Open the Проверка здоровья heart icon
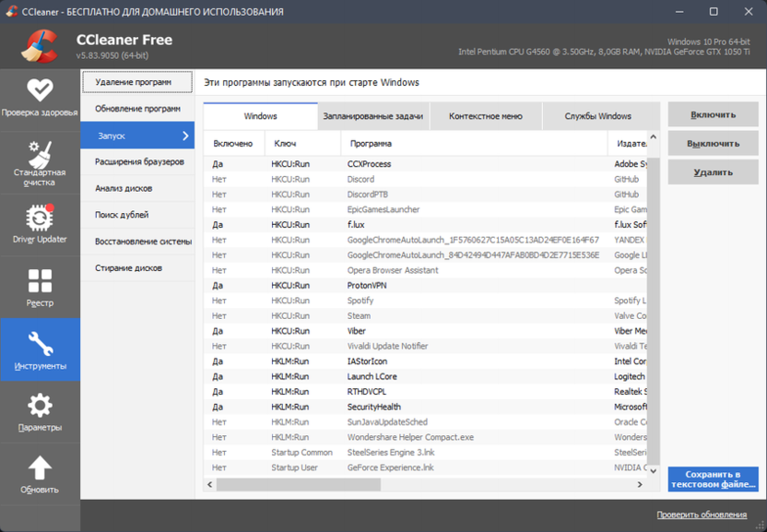Screen dimensions: 767x532 (40, 89)
